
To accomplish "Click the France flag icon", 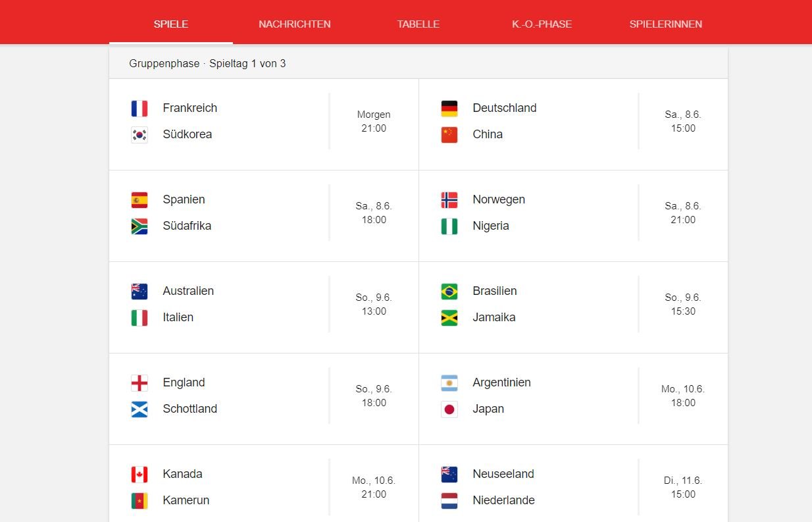I will 139,109.
